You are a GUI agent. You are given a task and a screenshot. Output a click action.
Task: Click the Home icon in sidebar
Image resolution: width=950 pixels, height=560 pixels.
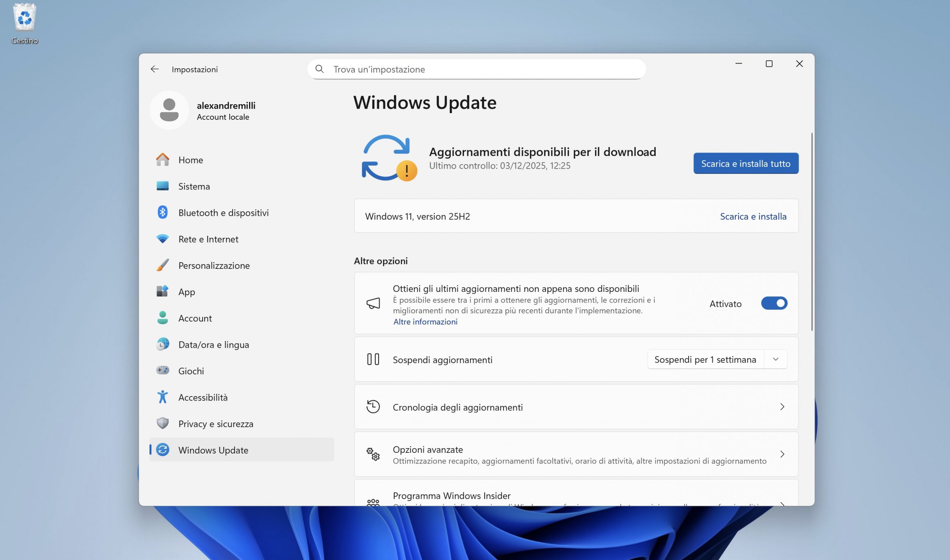[163, 159]
